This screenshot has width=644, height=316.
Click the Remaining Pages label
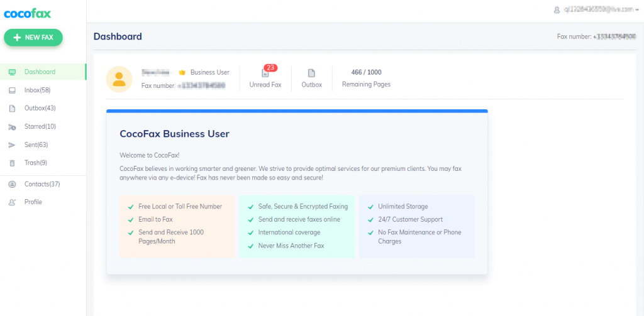[x=367, y=84]
